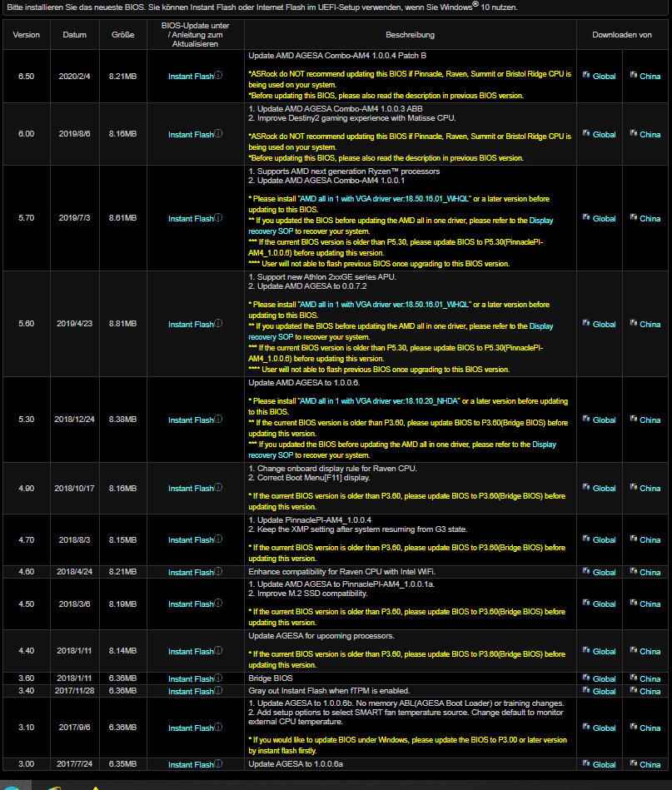Viewport: 672px width, 790px height.
Task: Click the info icon beside Instant Flash for version 3.00
Action: pyautogui.click(x=218, y=764)
